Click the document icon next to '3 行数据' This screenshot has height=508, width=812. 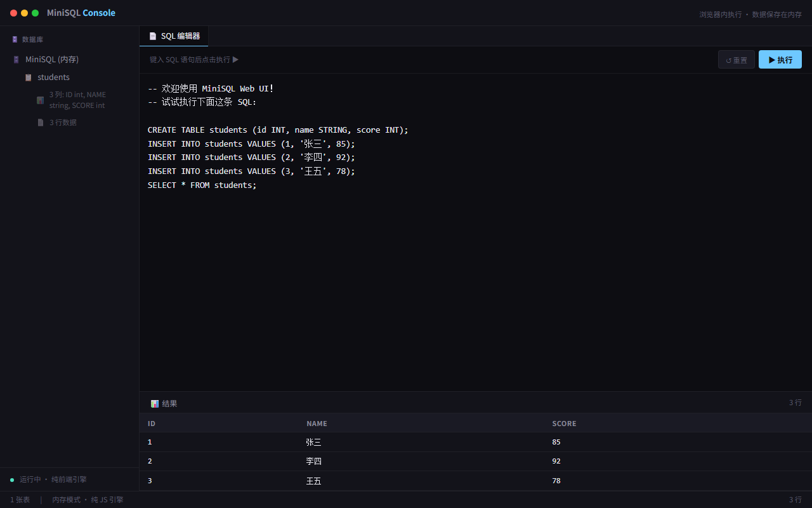pos(41,123)
